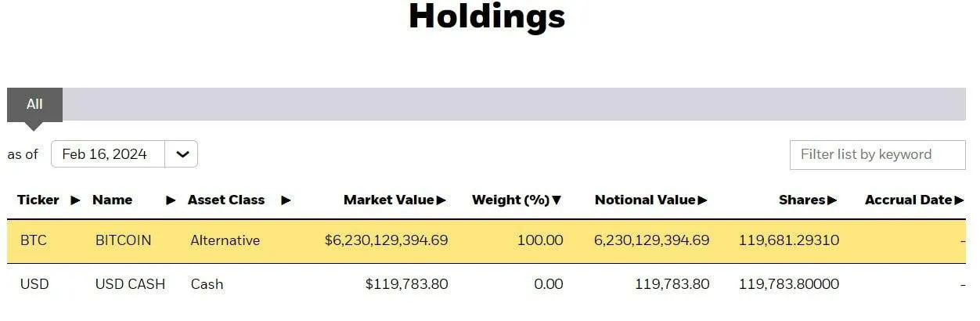The height and width of the screenshot is (321, 980).
Task: Select the USD CASH row name
Action: tap(130, 284)
